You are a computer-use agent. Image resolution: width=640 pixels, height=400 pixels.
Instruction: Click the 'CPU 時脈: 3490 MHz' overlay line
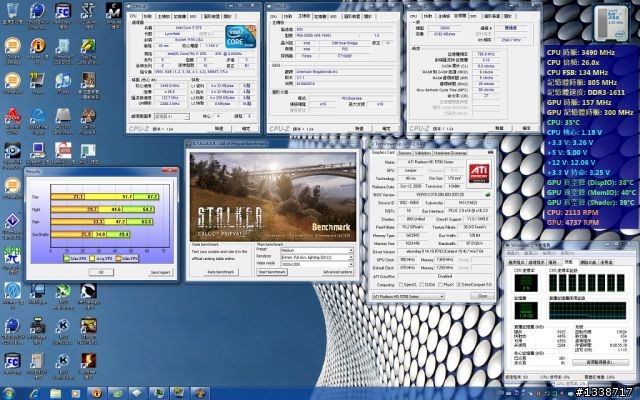[580, 52]
